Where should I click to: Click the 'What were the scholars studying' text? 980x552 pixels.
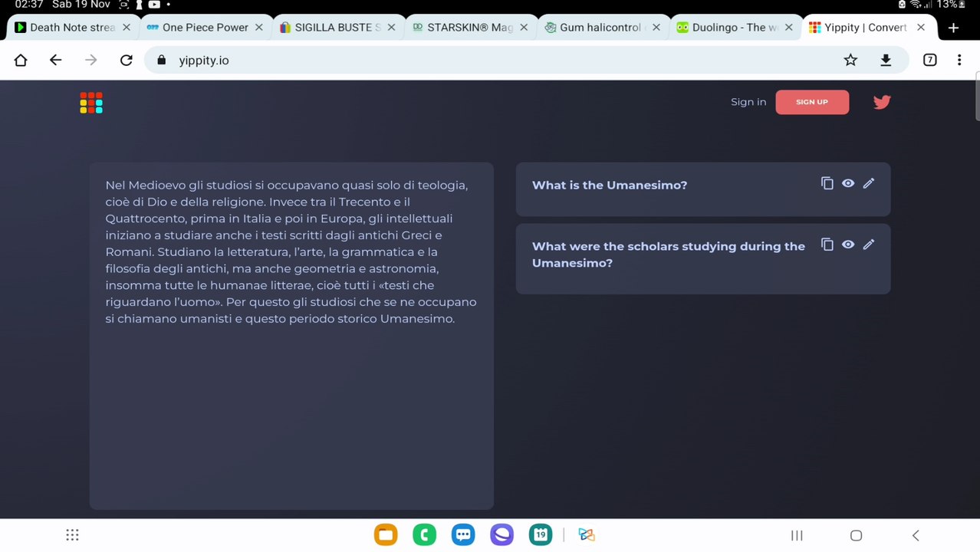click(x=669, y=255)
